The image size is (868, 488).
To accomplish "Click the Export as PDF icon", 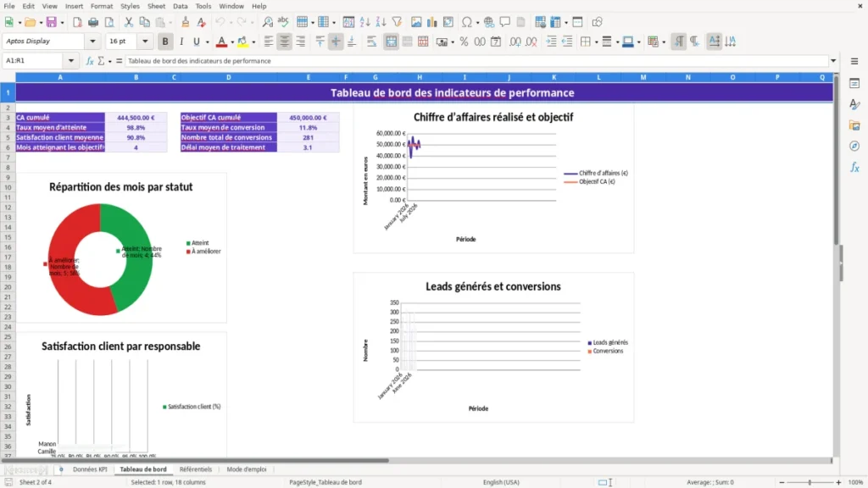I will [x=77, y=22].
